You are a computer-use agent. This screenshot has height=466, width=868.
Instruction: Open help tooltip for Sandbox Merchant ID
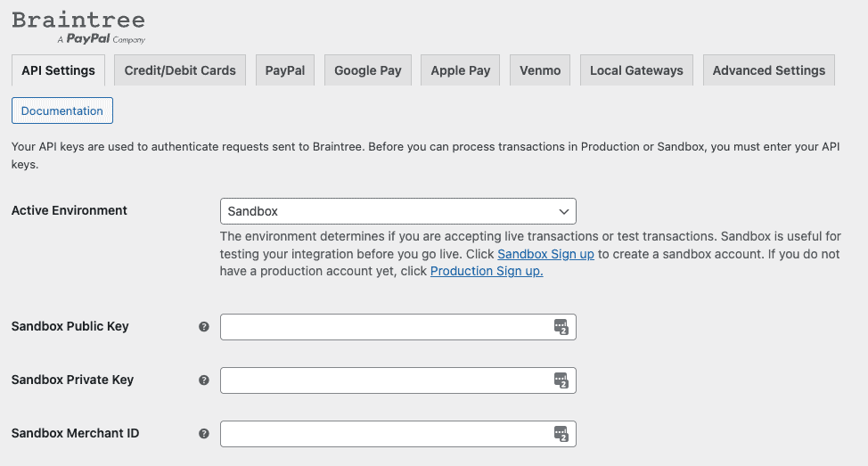(x=204, y=433)
